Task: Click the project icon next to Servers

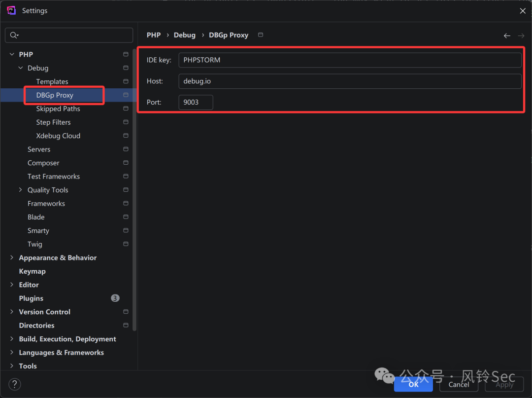Action: [x=126, y=149]
